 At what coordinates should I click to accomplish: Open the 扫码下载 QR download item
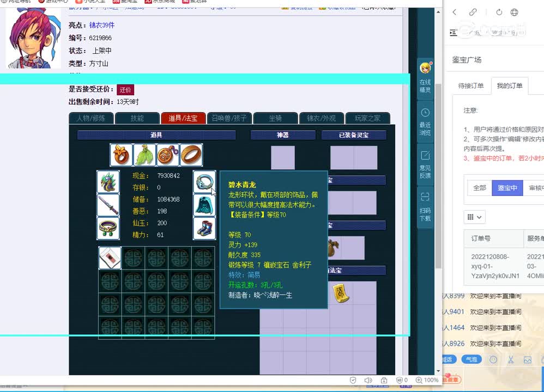point(425,207)
